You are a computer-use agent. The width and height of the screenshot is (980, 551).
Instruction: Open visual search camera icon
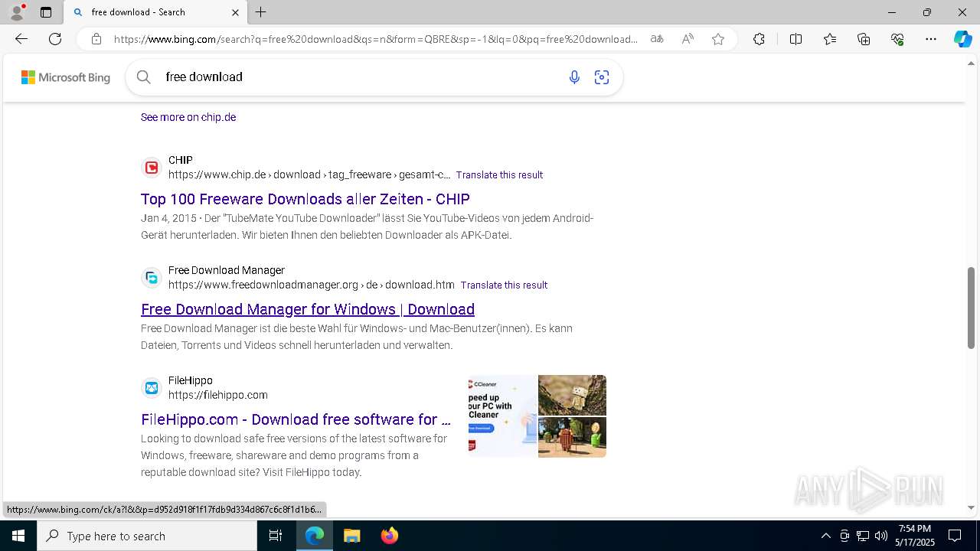point(602,77)
